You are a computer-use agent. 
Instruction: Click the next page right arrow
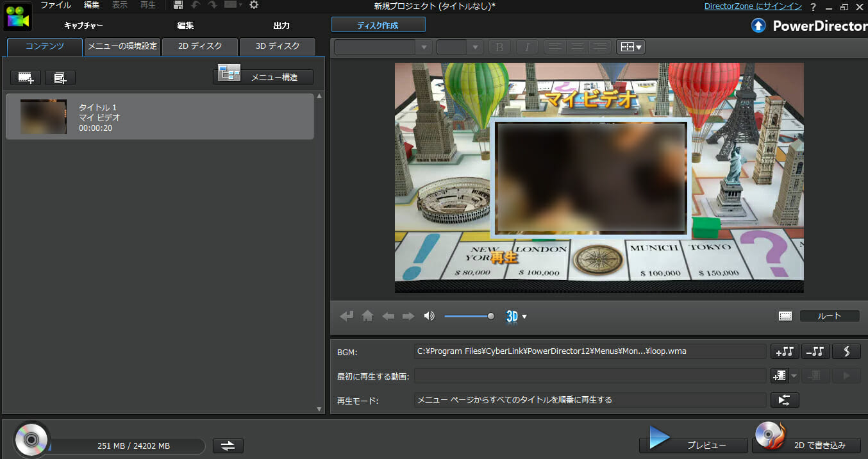tap(408, 316)
